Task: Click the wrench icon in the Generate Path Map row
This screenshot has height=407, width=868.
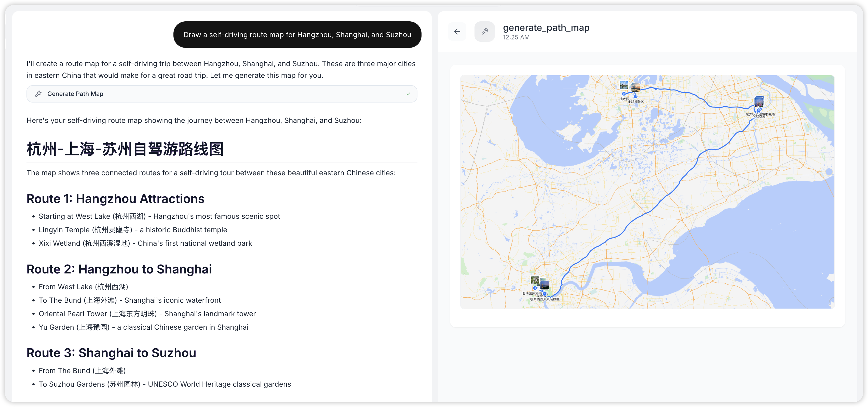Action: [x=38, y=94]
